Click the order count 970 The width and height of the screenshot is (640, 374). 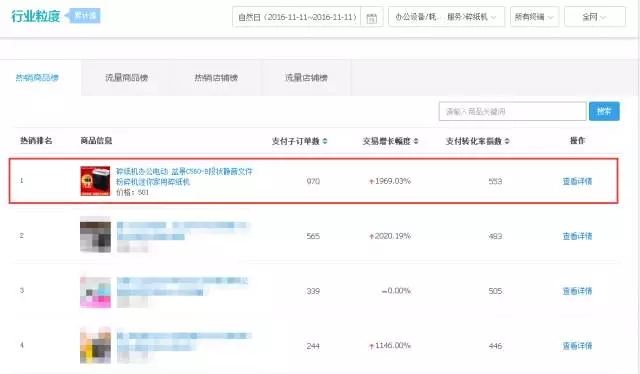[x=313, y=181]
